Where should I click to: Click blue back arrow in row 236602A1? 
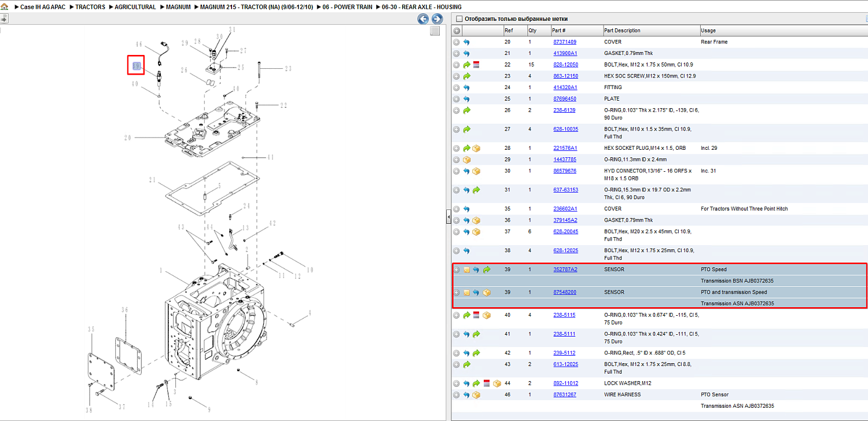[x=466, y=209]
